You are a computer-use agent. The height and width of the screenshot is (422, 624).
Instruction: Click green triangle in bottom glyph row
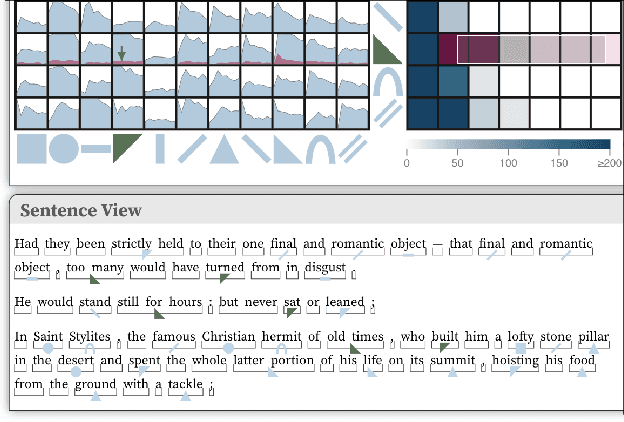[x=127, y=146]
